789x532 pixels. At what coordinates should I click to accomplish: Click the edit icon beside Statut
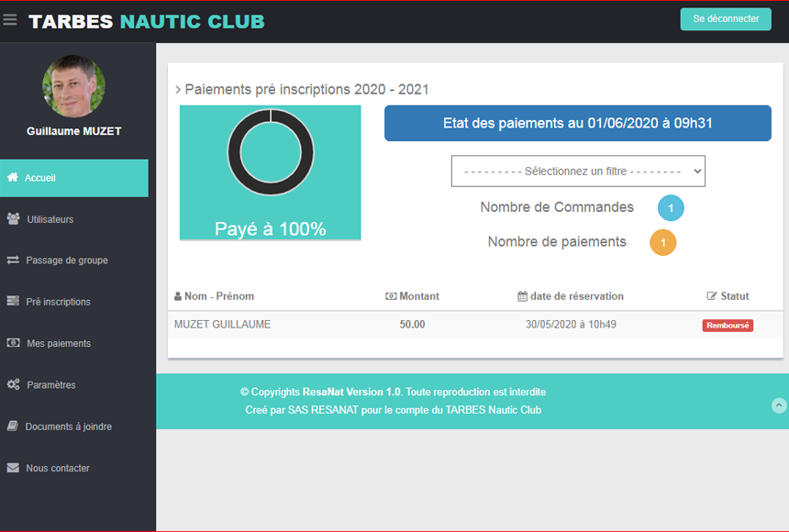tap(712, 296)
